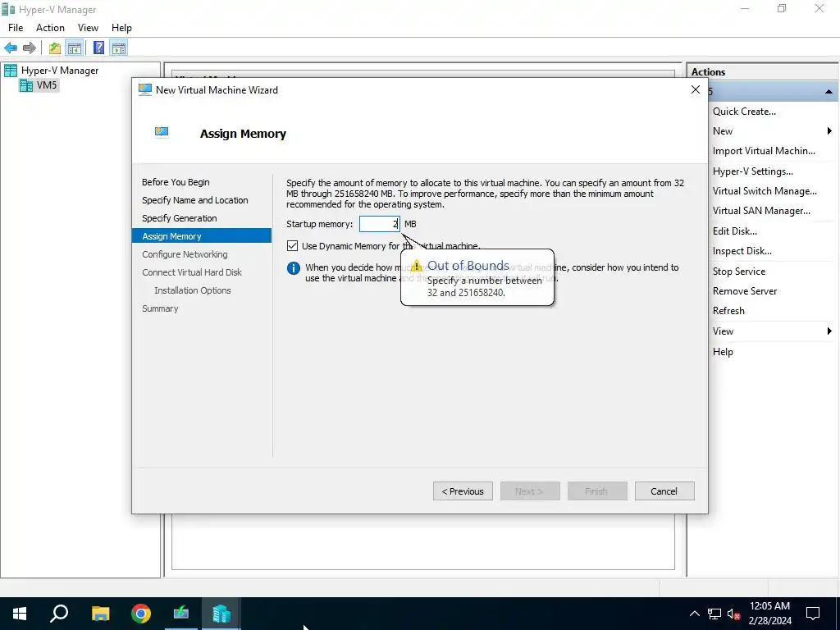Show hidden system tray icons
Image resolution: width=840 pixels, height=630 pixels.
click(x=694, y=614)
